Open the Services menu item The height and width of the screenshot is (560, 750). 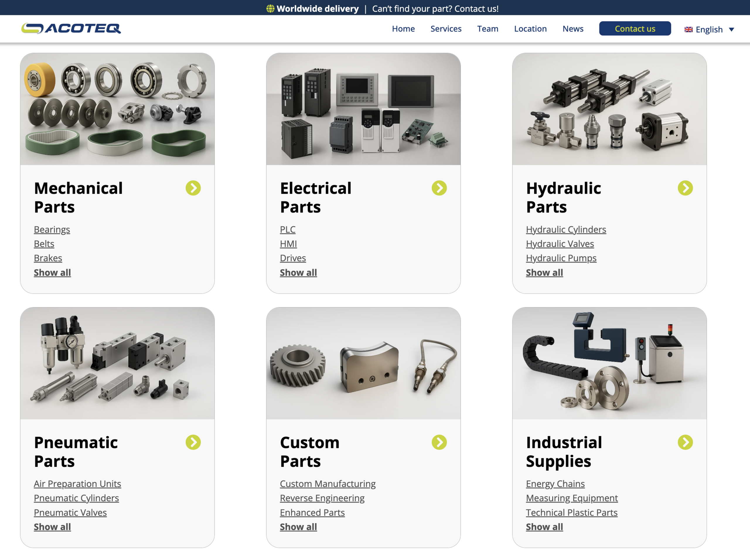pos(446,29)
